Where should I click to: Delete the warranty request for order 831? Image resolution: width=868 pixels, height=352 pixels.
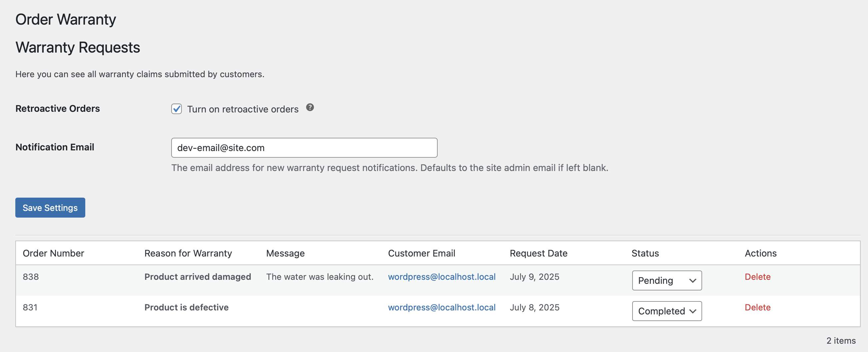coord(757,307)
